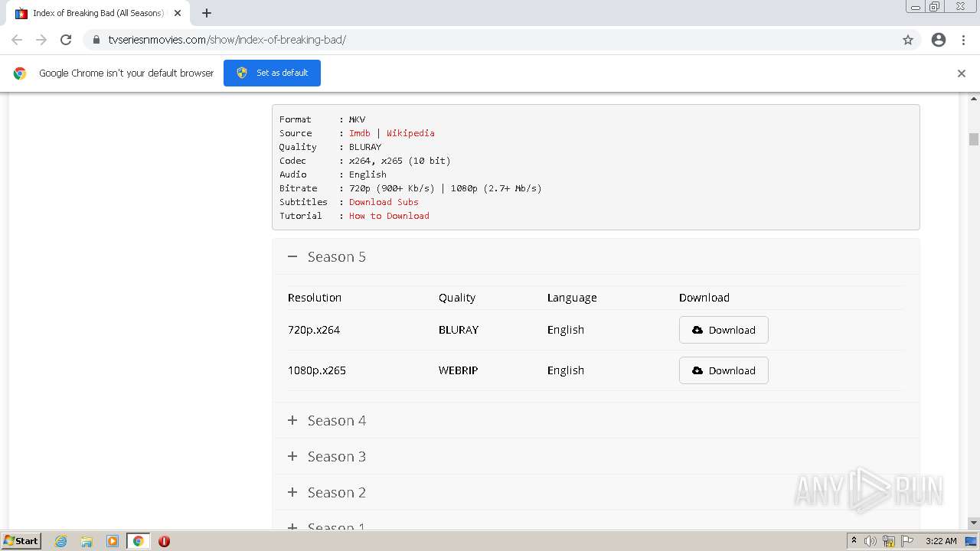
Task: Download the 720p.x264 BLURAY version
Action: click(724, 330)
